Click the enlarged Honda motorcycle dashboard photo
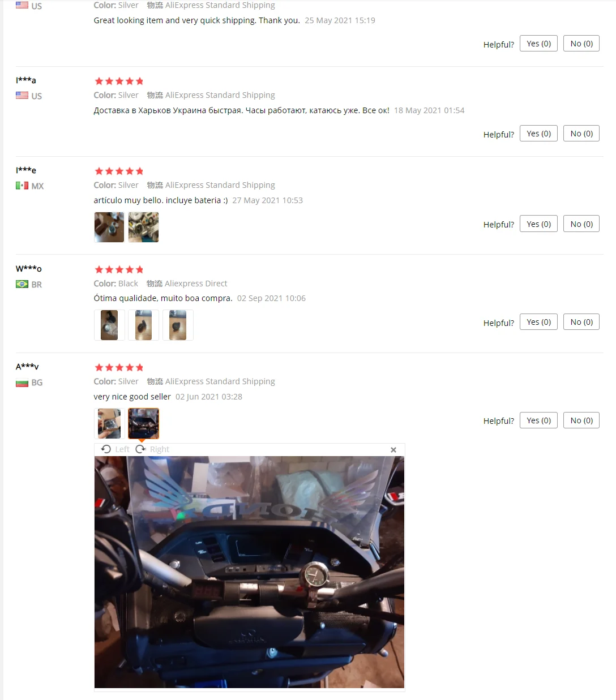Viewport: 616px width, 700px height. pyautogui.click(x=249, y=572)
